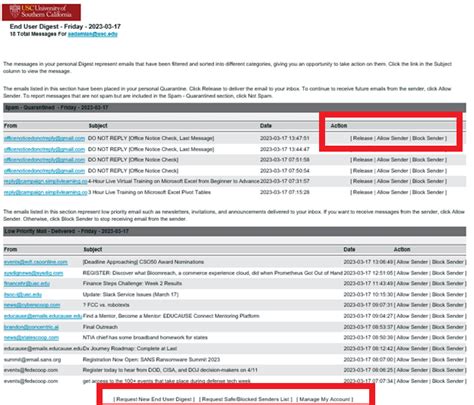Open the recipient usc.edu email link in header
The width and height of the screenshot is (474, 405).
pyautogui.click(x=93, y=34)
